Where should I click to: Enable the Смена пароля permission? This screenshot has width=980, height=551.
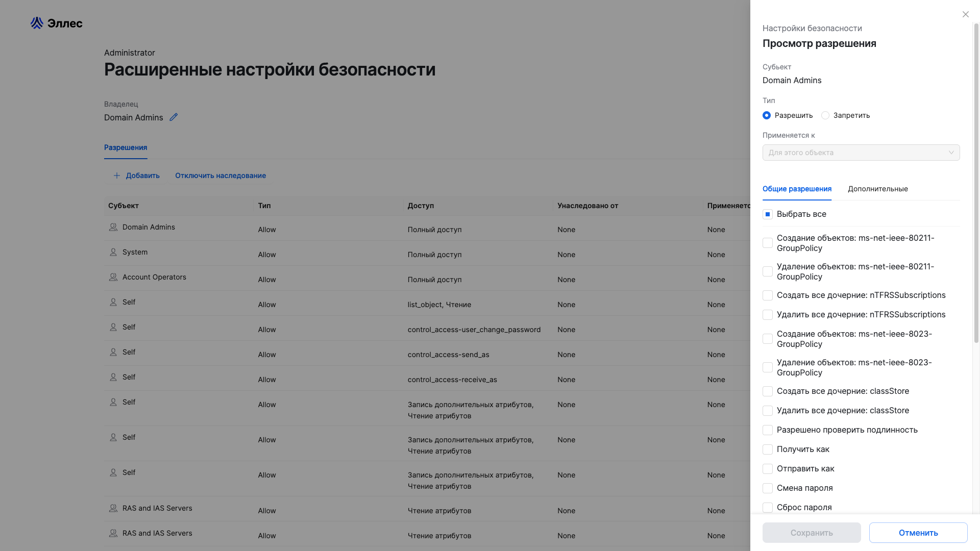coord(768,488)
